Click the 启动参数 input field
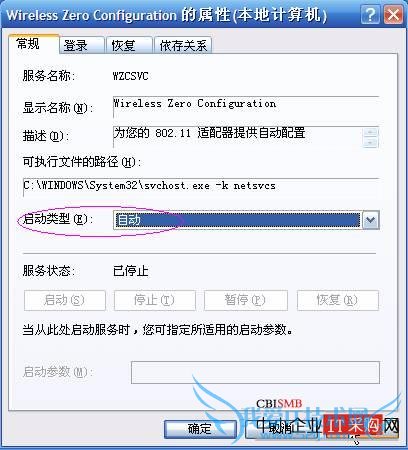Viewport: 408px width, 450px height. tap(255, 372)
